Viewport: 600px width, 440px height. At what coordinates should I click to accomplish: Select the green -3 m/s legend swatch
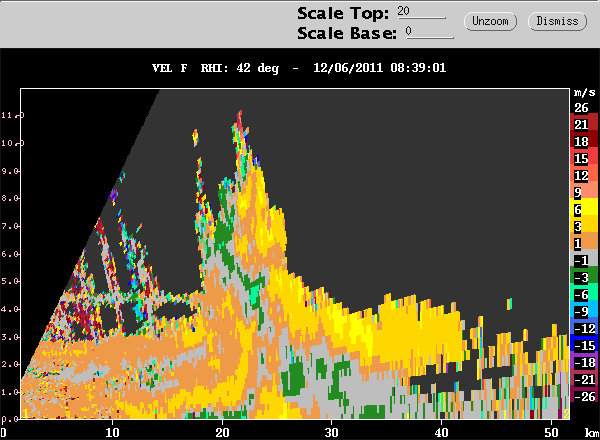point(580,277)
